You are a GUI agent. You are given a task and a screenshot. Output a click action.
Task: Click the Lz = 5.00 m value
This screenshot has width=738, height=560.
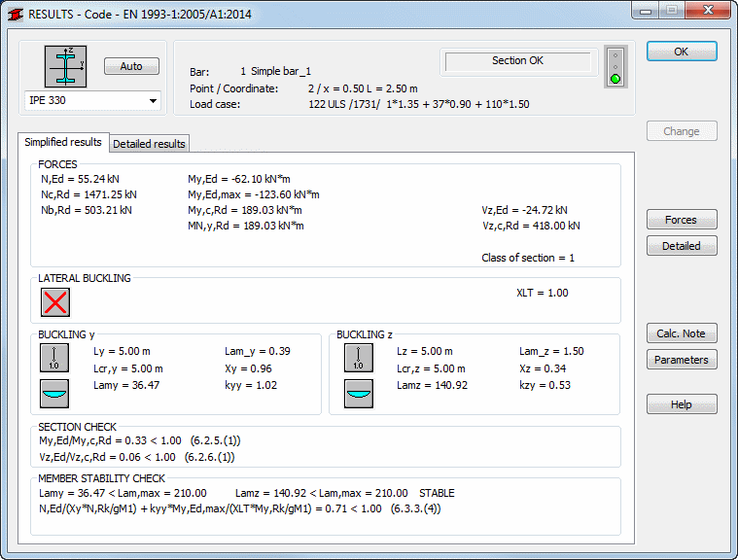425,352
